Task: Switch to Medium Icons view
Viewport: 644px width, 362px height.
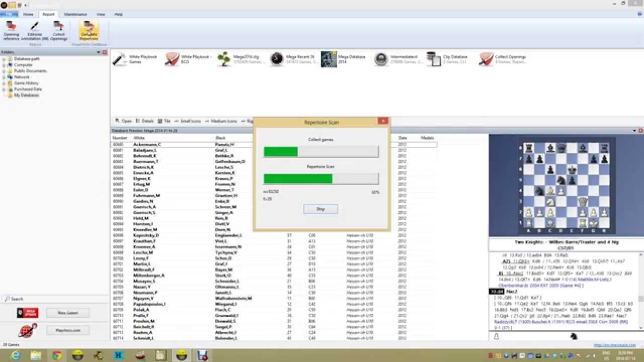Action: (x=220, y=121)
